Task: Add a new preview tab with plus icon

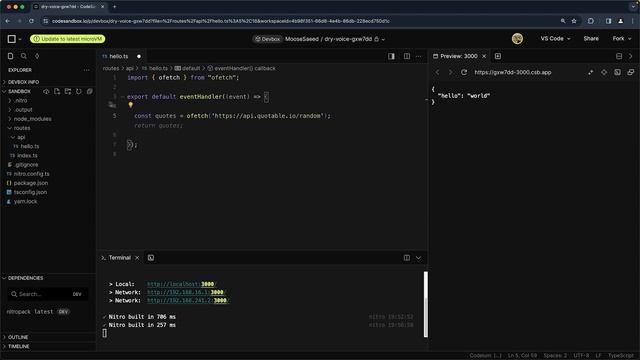Action: click(498, 56)
